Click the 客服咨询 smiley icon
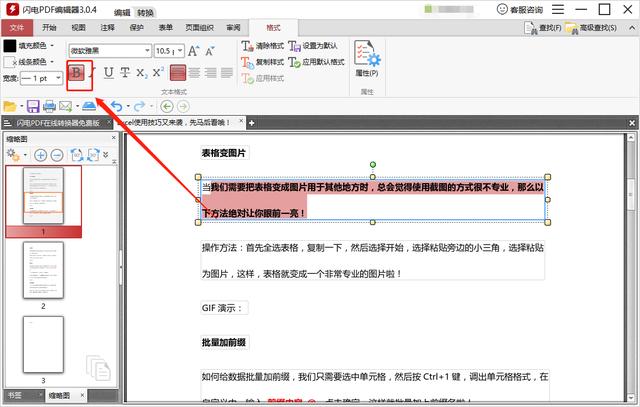This screenshot has height=407, width=640. coord(502,9)
